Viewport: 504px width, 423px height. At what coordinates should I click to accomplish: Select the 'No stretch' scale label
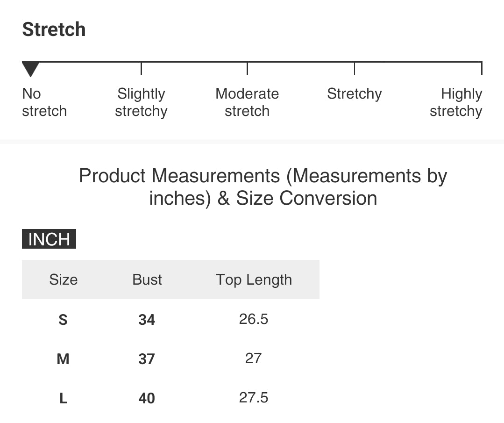click(44, 102)
